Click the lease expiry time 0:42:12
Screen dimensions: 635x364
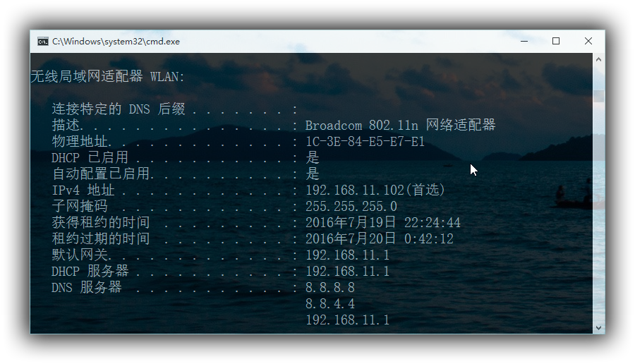[429, 238]
